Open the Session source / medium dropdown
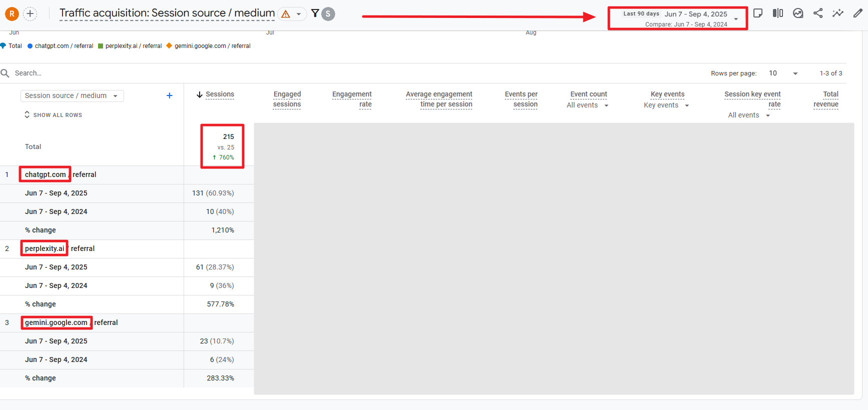868x410 pixels. [72, 95]
